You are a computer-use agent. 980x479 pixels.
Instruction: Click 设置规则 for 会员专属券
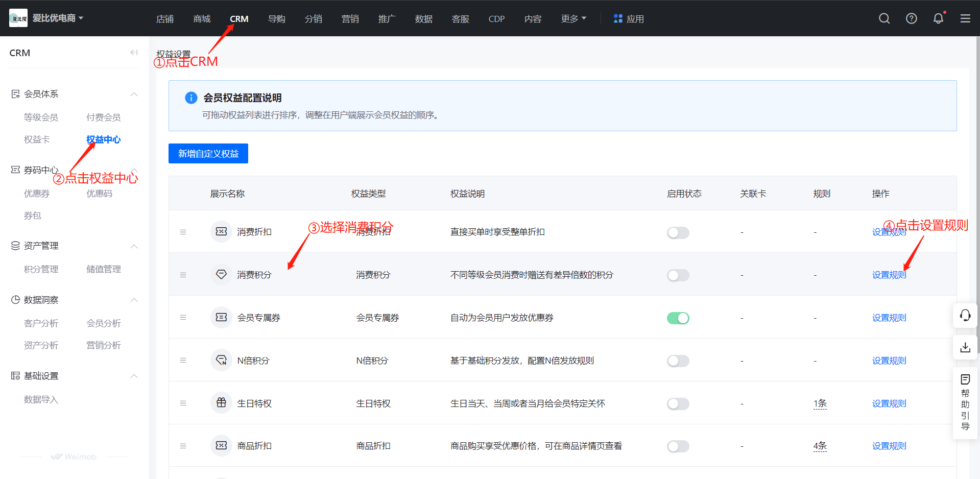(x=889, y=318)
